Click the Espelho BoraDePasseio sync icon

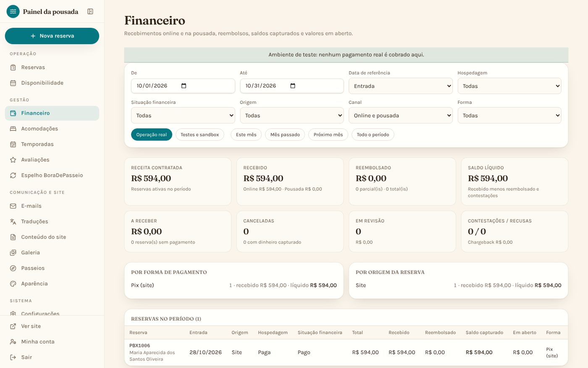[13, 175]
